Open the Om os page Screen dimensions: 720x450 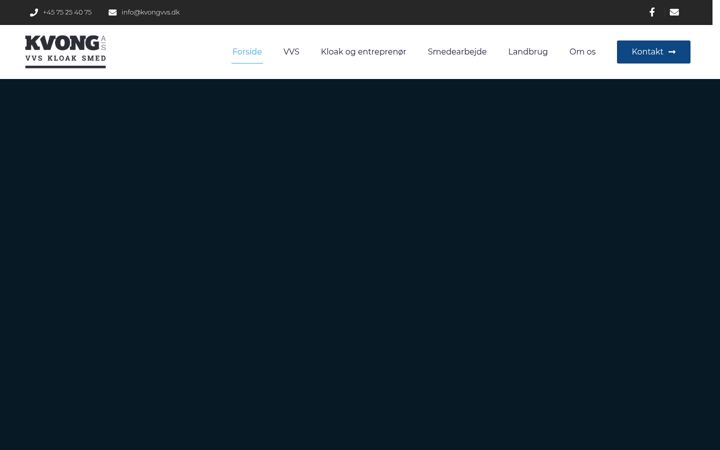click(x=582, y=52)
